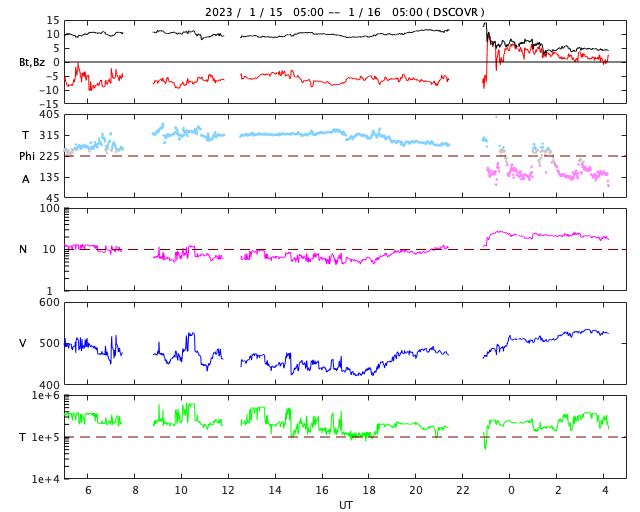Click the 'A' label below Phi
The image size is (640, 512).
pyautogui.click(x=26, y=179)
